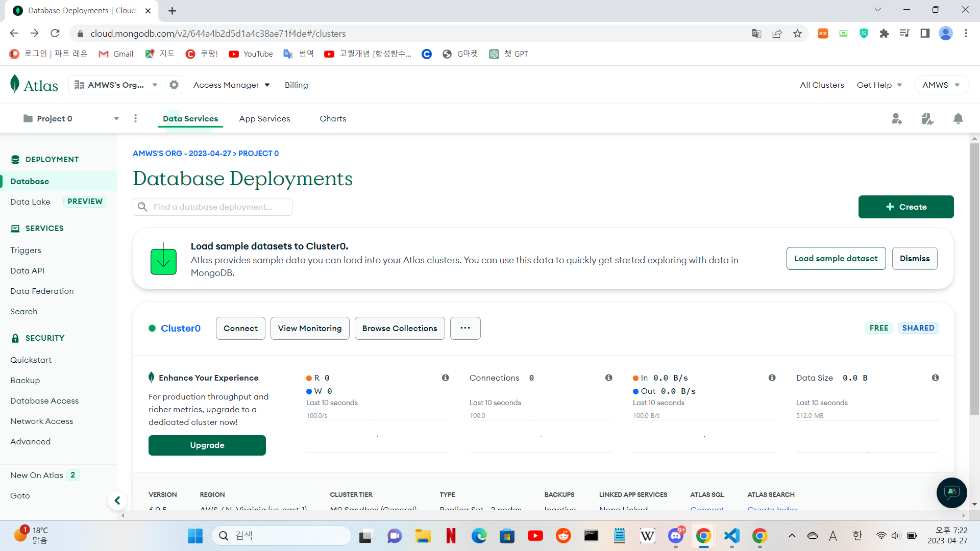Show hidden system tray icons
This screenshot has height=551, width=980.
tap(792, 536)
